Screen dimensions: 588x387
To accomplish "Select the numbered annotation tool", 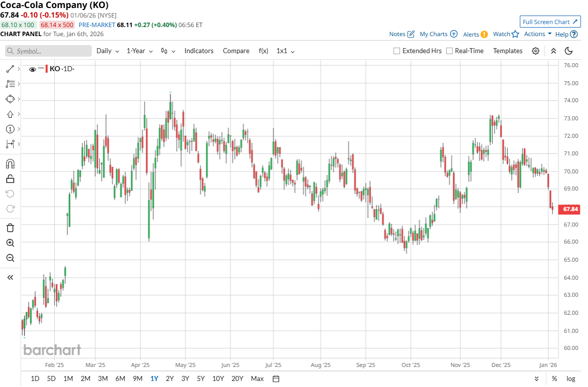I will coord(10,129).
